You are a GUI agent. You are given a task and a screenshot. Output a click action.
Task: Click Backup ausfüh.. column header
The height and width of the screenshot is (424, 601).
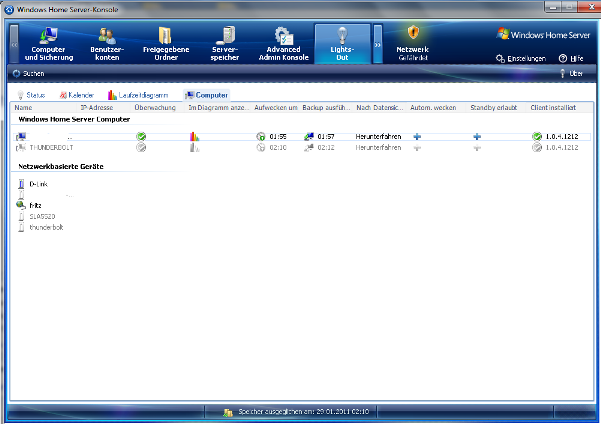[326, 108]
